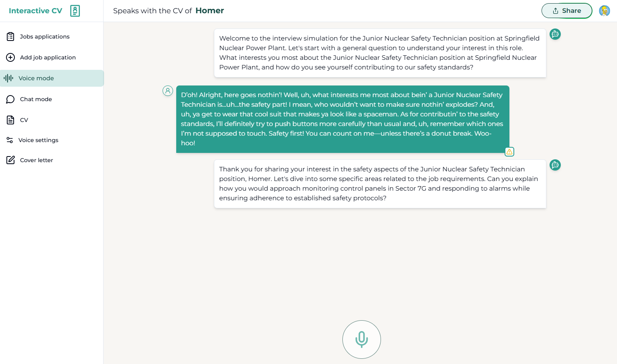Click the plus circle Add job icon
This screenshot has height=364, width=617.
click(x=10, y=57)
